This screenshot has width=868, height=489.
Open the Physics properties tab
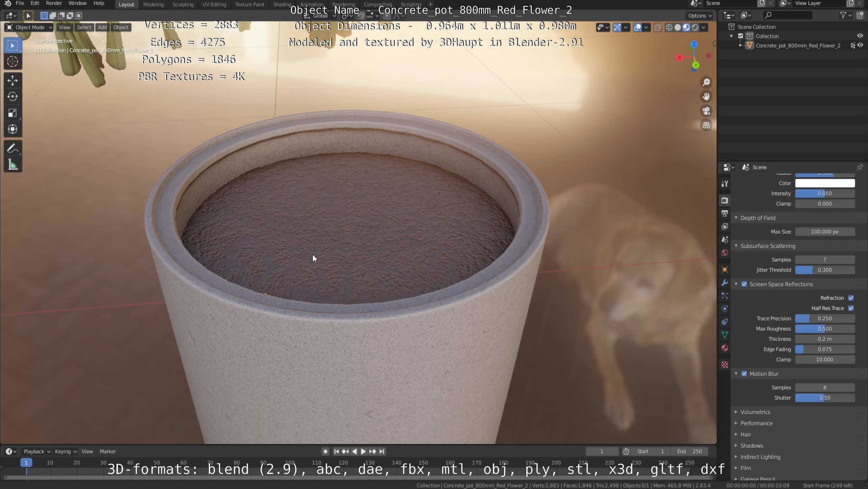tap(725, 309)
